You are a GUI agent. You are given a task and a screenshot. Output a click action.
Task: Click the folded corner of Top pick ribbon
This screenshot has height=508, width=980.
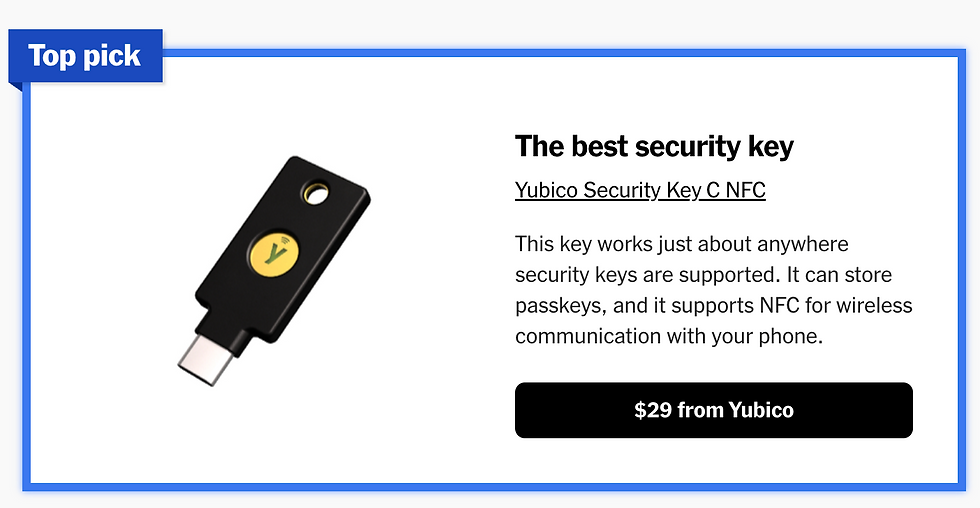point(14,85)
